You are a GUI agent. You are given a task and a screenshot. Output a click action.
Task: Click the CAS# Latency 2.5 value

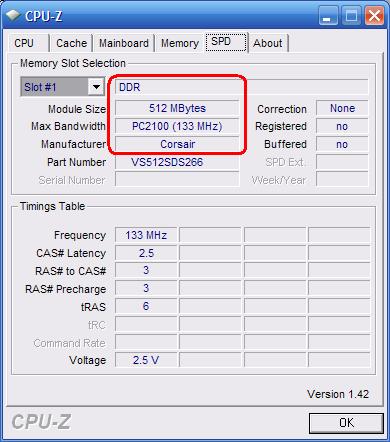[x=146, y=253]
